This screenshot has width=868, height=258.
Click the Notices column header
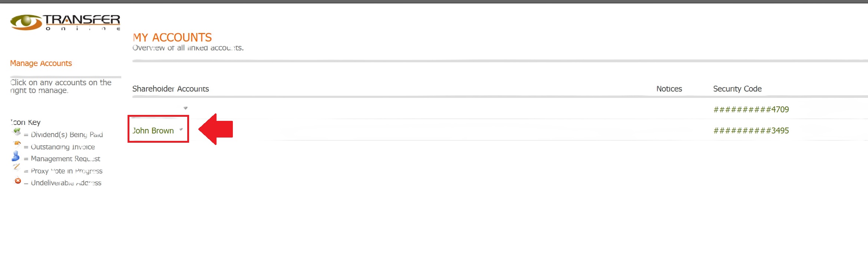coord(669,89)
